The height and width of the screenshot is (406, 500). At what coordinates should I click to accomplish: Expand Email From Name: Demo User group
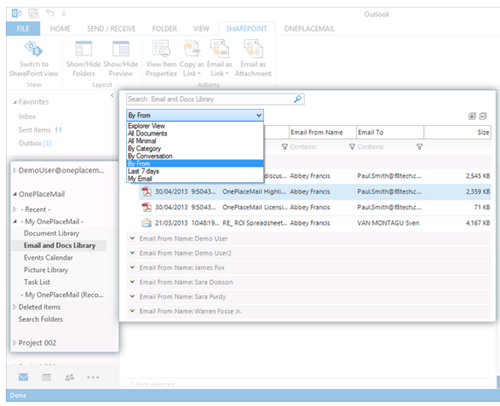[132, 238]
